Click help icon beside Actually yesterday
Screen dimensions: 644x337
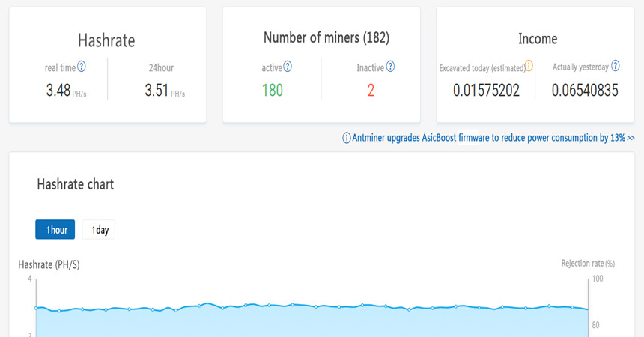tap(615, 66)
